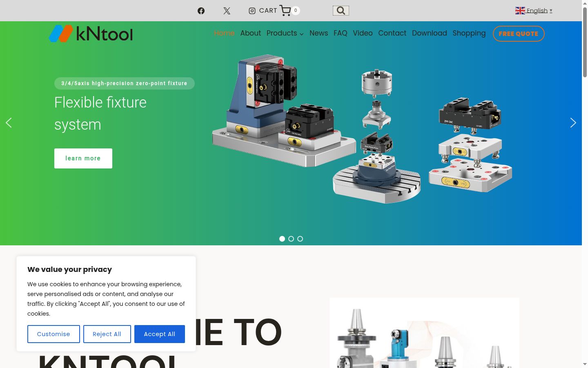588x368 pixels.
Task: Click Customise in cookie banner
Action: [53, 334]
